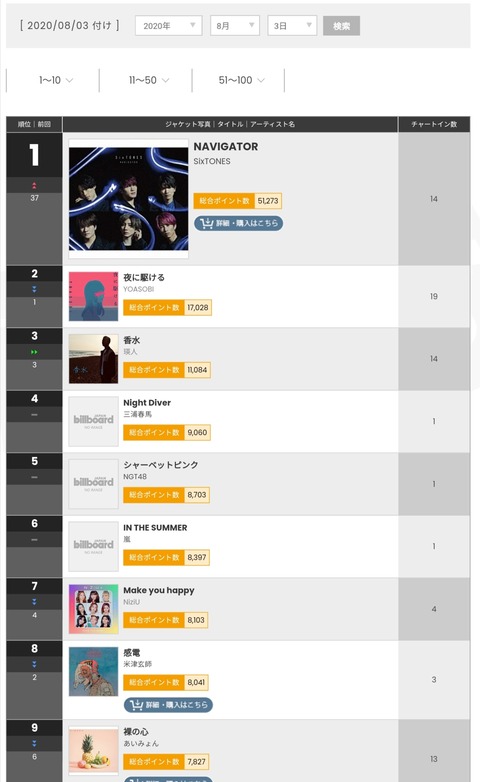Open the day dropdown showing 3日
The width and height of the screenshot is (480, 782).
click(x=292, y=25)
